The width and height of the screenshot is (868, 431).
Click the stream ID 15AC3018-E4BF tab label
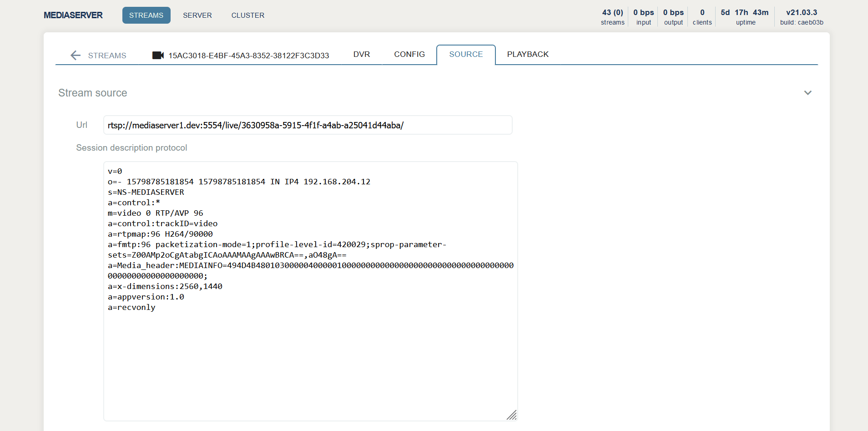pos(248,56)
